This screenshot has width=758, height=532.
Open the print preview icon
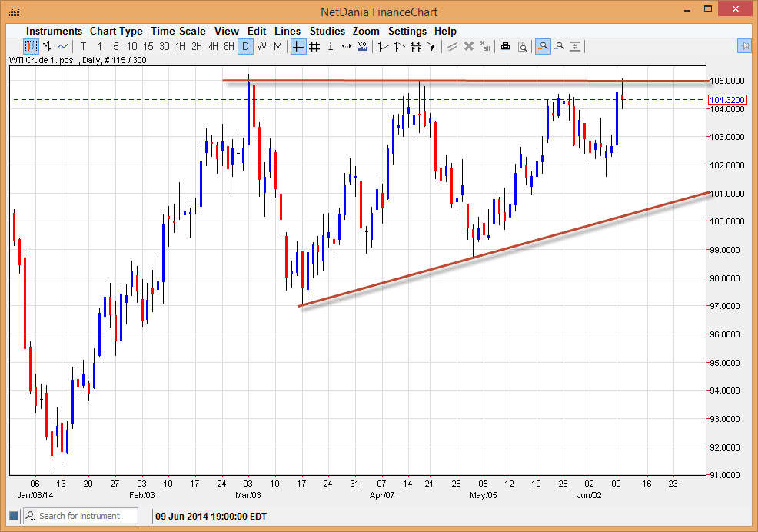[x=522, y=46]
